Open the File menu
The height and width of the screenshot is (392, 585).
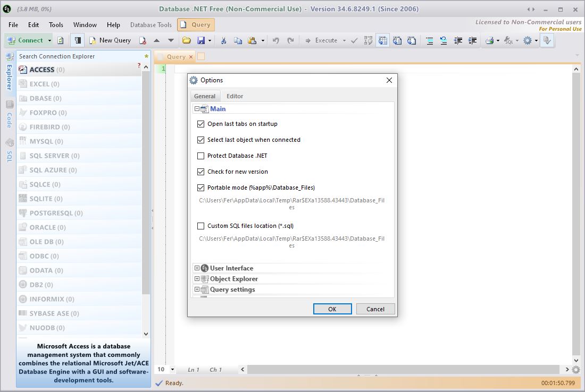click(x=13, y=24)
